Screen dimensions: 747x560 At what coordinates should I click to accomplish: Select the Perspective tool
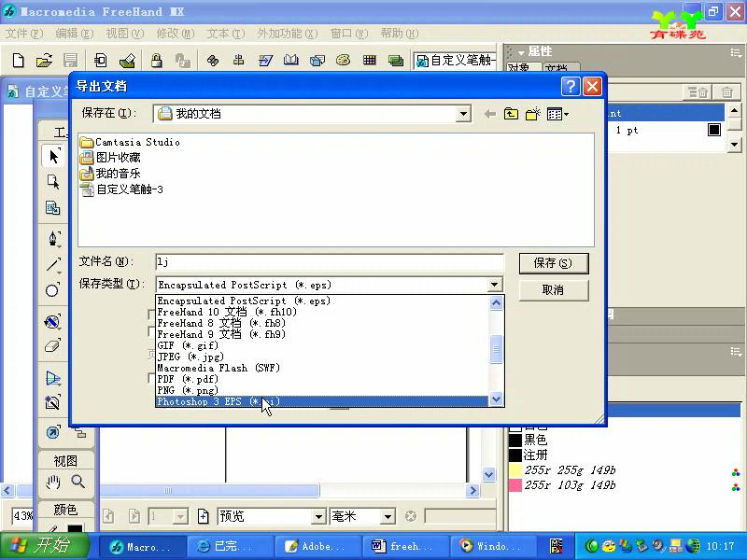[53, 379]
